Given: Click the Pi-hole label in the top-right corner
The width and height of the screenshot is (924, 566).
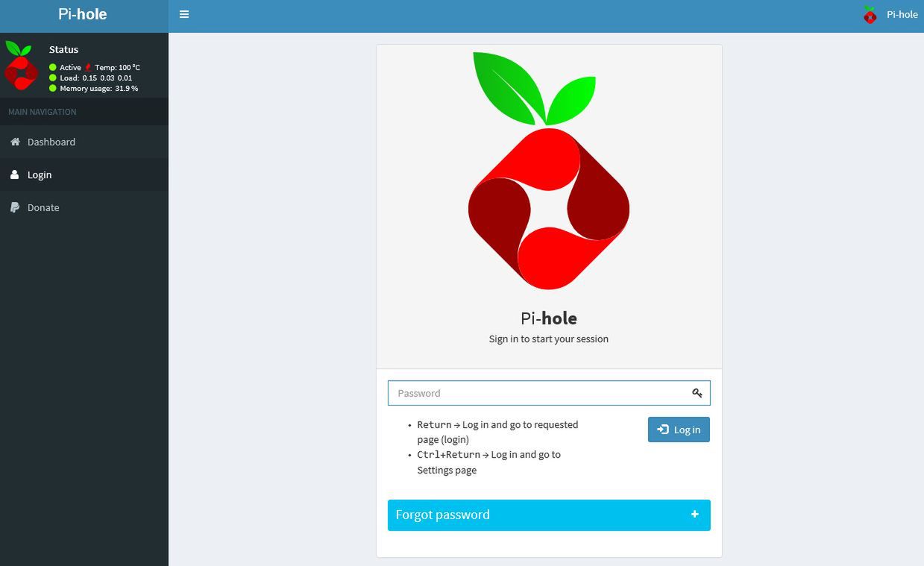Looking at the screenshot, I should point(902,14).
